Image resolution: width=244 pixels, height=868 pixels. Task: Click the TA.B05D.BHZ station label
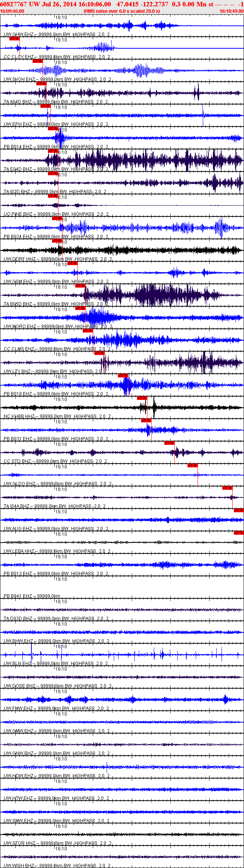pos(18,304)
